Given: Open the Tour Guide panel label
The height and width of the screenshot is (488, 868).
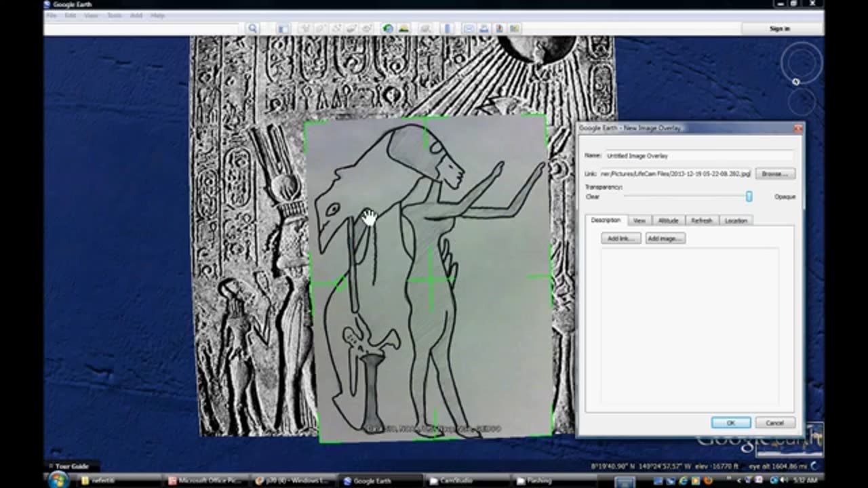Looking at the screenshot, I should pyautogui.click(x=72, y=466).
